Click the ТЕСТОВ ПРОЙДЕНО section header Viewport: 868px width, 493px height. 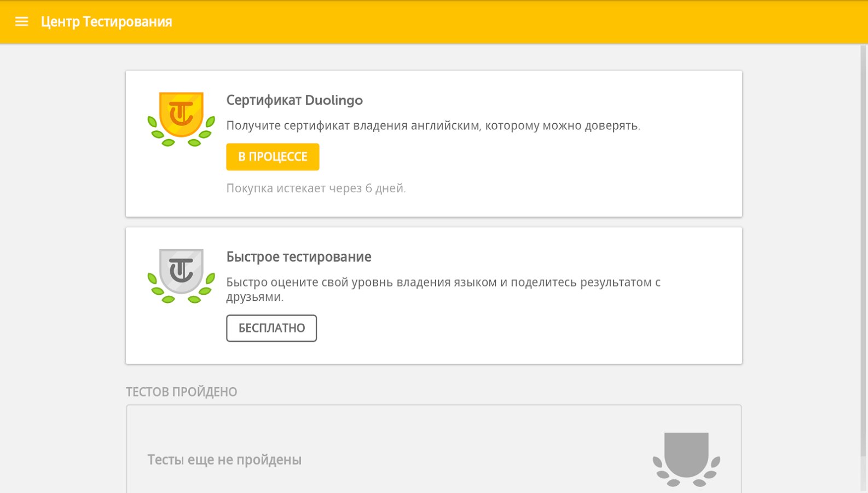tap(181, 392)
